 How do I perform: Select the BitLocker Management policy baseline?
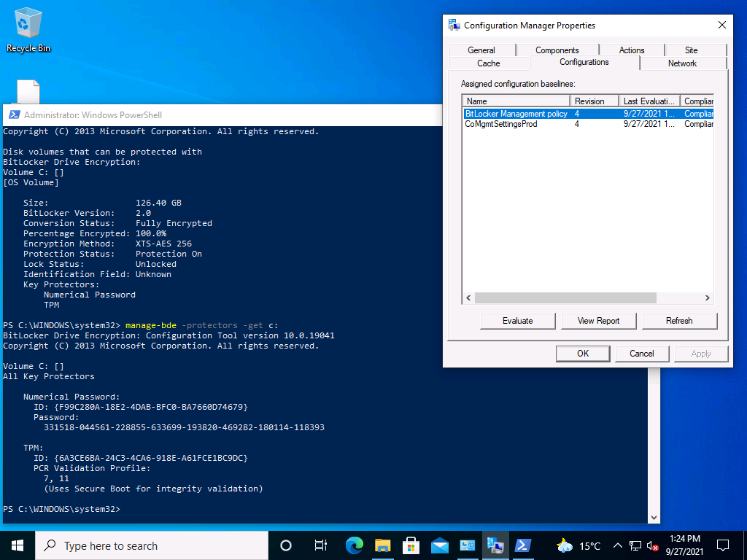click(589, 113)
